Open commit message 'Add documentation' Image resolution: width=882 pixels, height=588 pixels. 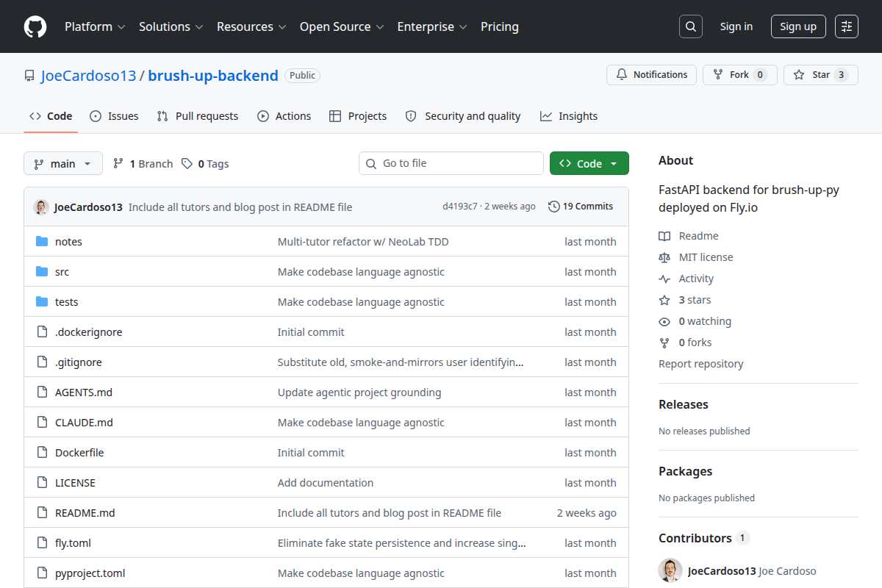pyautogui.click(x=326, y=483)
